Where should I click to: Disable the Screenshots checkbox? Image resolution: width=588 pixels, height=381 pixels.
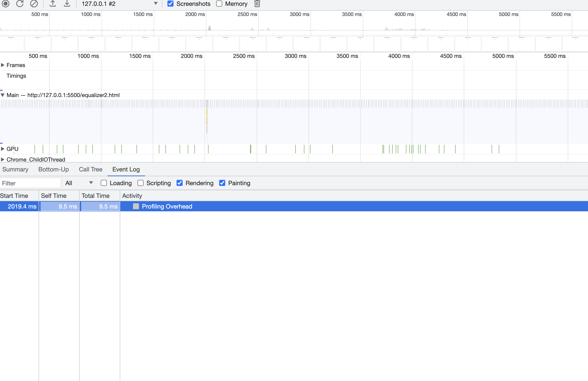click(x=170, y=4)
